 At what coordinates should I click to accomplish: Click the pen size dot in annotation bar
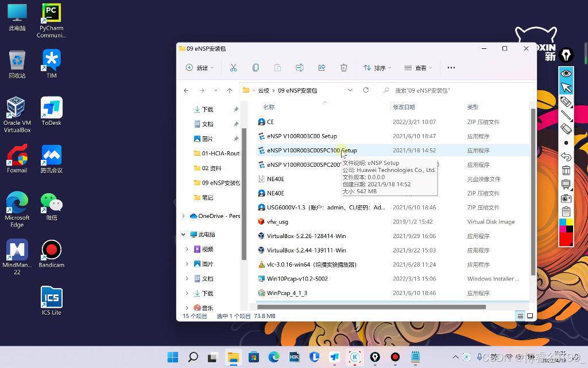click(x=566, y=143)
